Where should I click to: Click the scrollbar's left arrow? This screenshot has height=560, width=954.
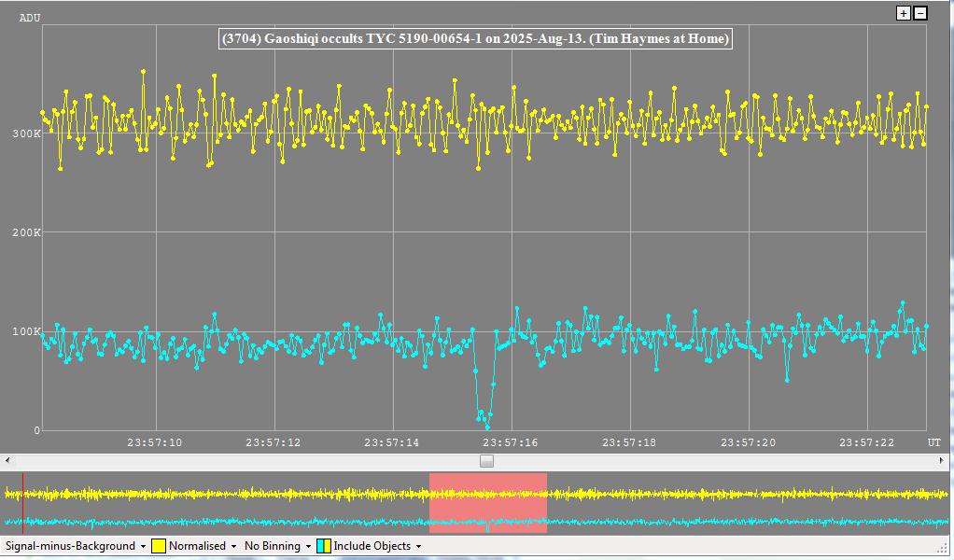point(8,461)
